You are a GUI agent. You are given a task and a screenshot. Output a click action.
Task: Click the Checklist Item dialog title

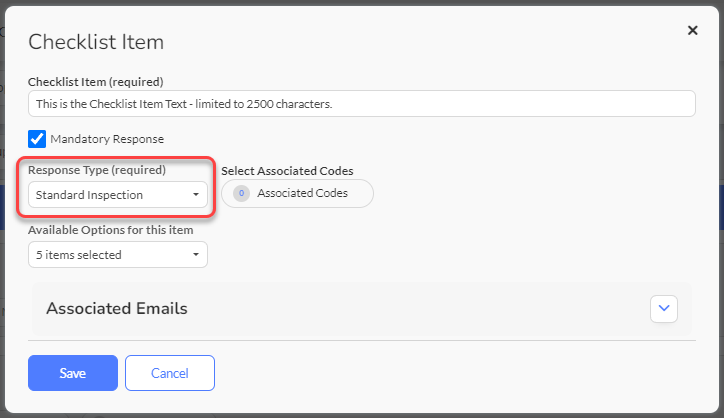96,42
